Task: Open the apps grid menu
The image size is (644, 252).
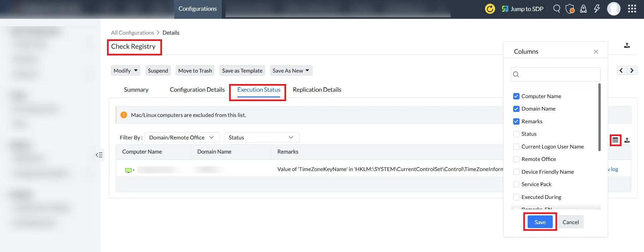Action: 632,9
